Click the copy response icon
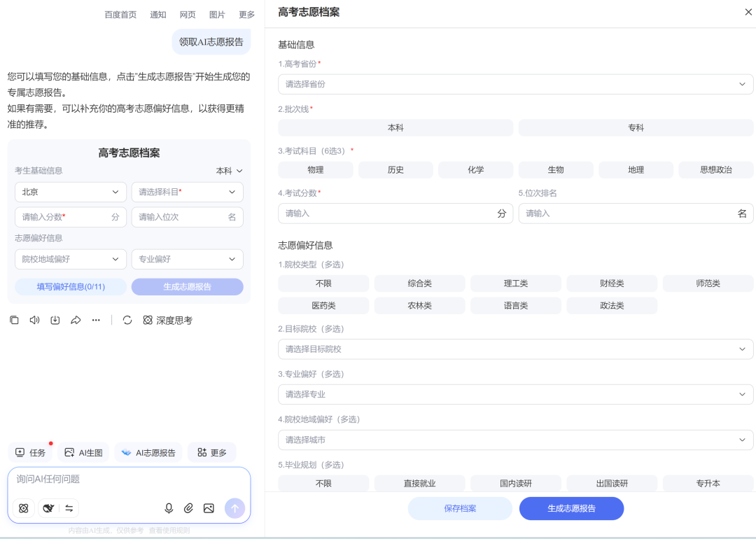 15,320
